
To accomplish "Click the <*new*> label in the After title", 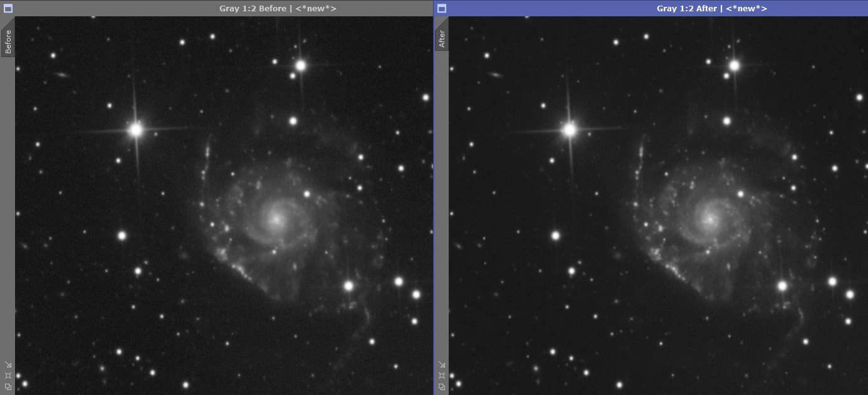I will [746, 8].
